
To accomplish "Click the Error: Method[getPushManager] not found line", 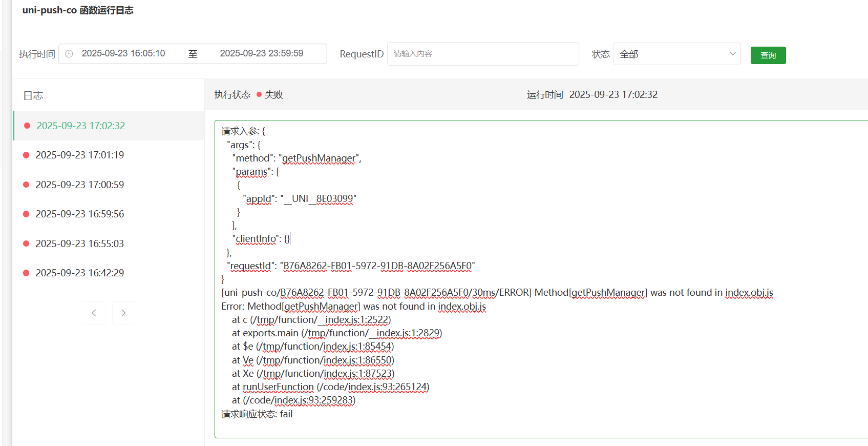I will pos(353,306).
